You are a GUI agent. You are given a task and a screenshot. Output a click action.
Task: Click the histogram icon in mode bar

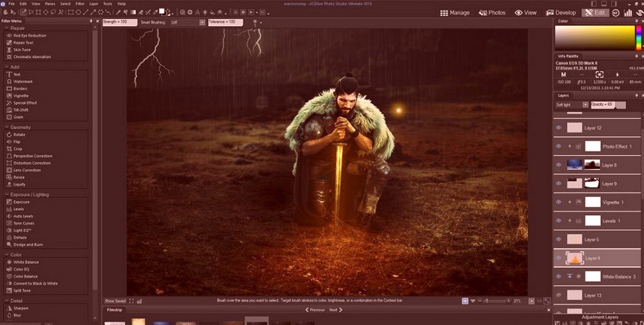pos(628,13)
